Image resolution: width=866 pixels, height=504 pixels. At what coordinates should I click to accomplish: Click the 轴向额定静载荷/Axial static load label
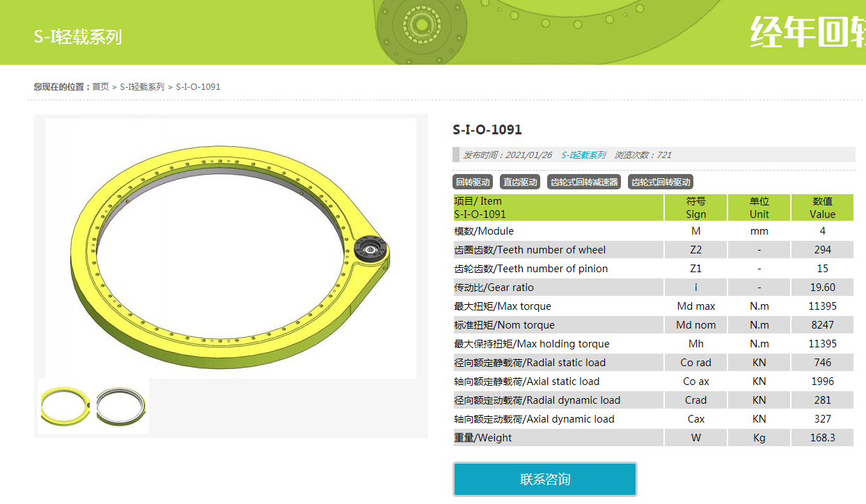point(527,381)
